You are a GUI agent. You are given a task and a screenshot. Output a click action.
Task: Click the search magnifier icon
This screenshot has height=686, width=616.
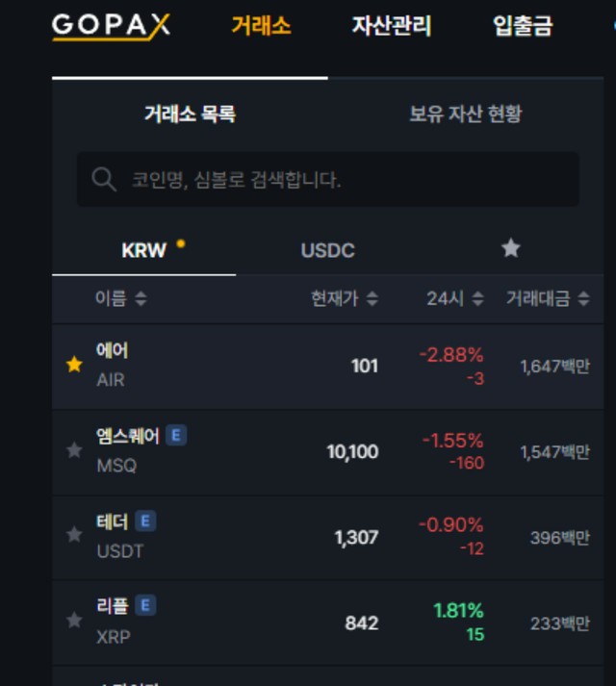tap(103, 179)
